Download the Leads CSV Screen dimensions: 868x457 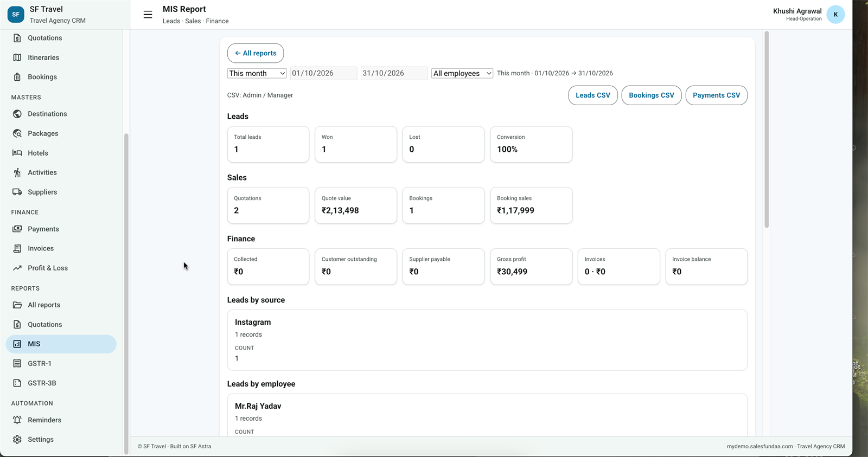(593, 95)
